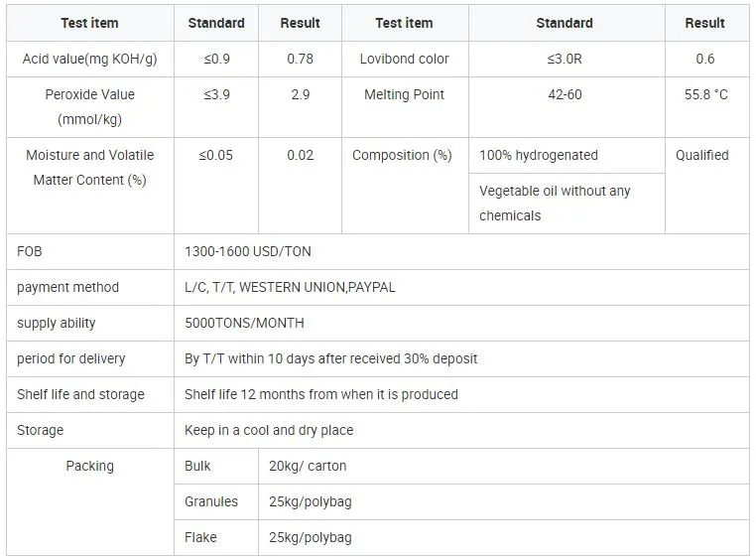This screenshot has height=560, width=756.
Task: Click the Melting Point test item
Action: (x=404, y=94)
